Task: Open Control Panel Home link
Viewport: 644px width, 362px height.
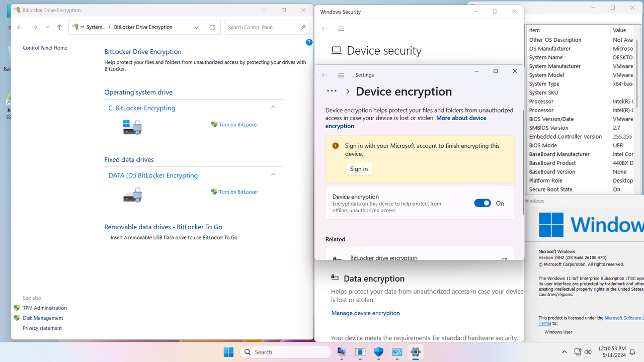Action: [x=45, y=48]
